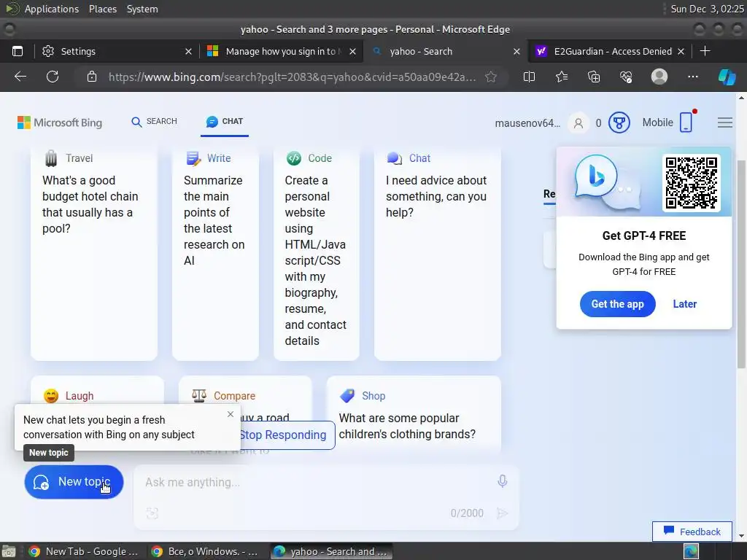Screen dimensions: 747x560
Task: Click Get the app button
Action: pos(617,304)
